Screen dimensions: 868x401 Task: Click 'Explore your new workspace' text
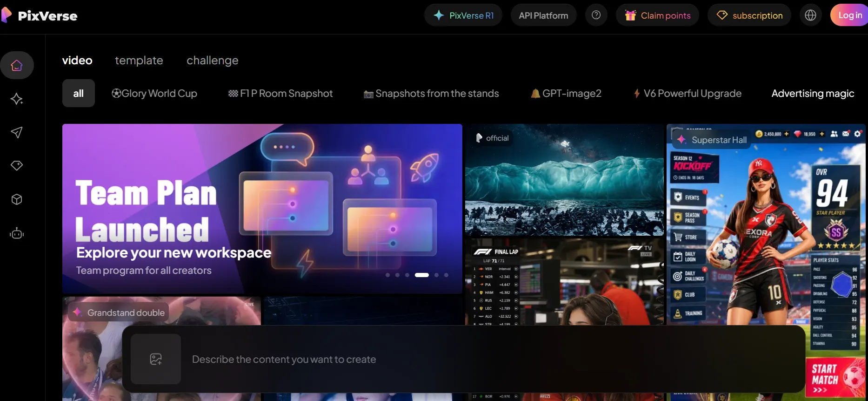(x=174, y=252)
